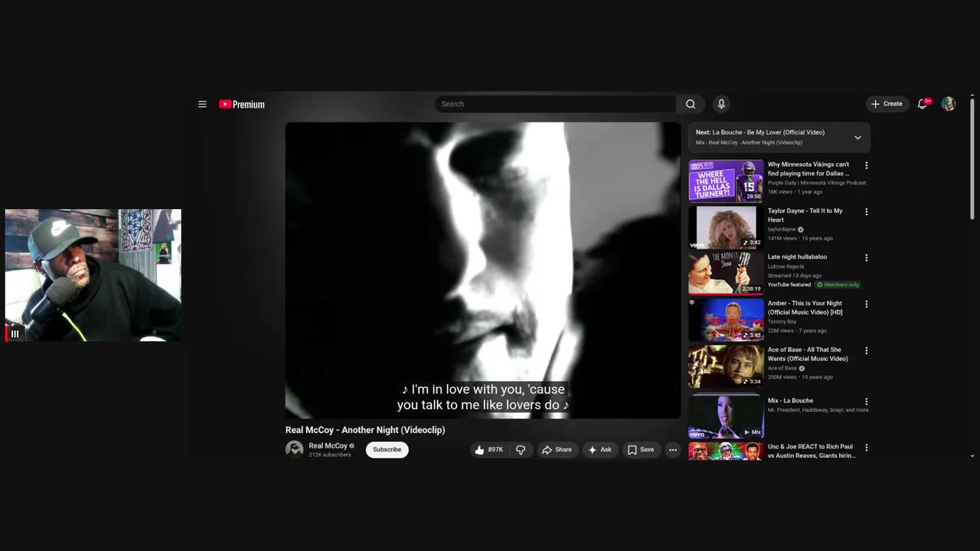Share the Another Night video
This screenshot has height=551, width=980.
click(x=557, y=450)
